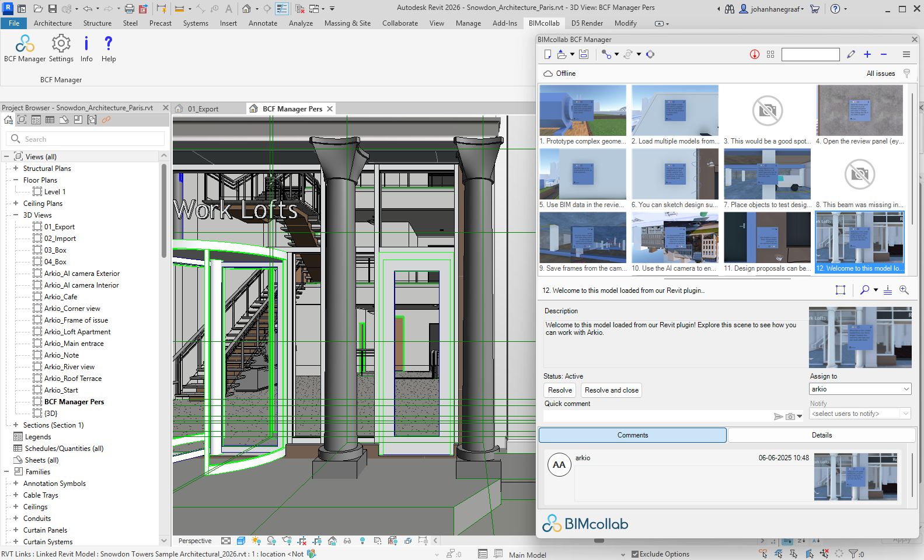Click Resolve and close button
Image resolution: width=924 pixels, height=560 pixels.
pos(611,390)
